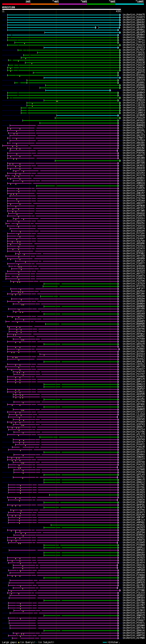Select UniRef100_P22433 label
146x644 pixels.
134,249
